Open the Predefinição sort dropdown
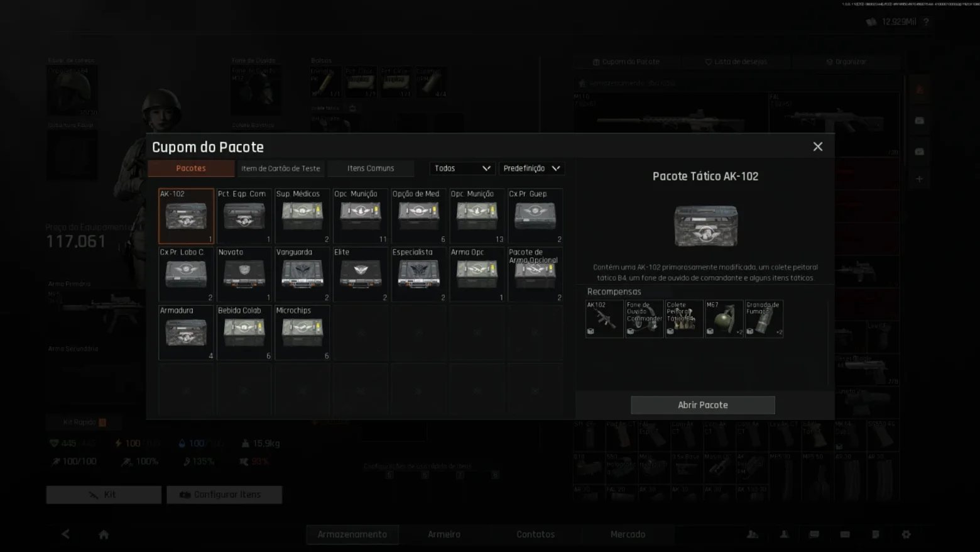Image resolution: width=980 pixels, height=552 pixels. pyautogui.click(x=531, y=168)
